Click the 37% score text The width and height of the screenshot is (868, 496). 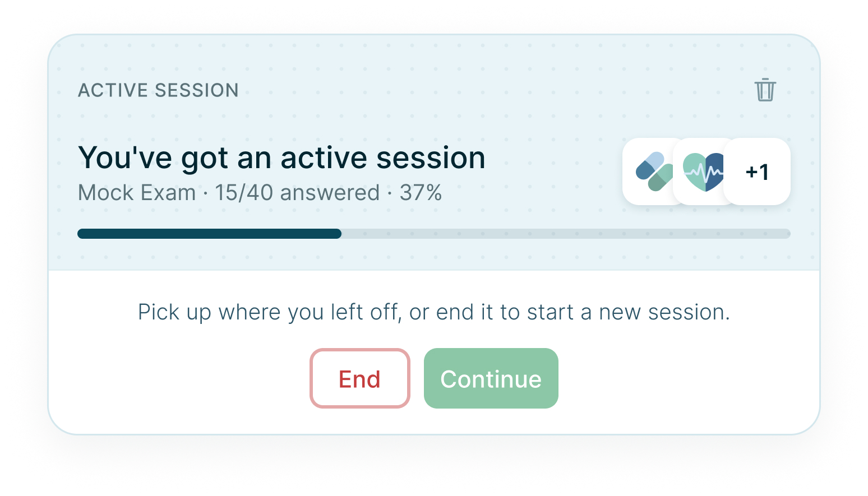pyautogui.click(x=421, y=193)
